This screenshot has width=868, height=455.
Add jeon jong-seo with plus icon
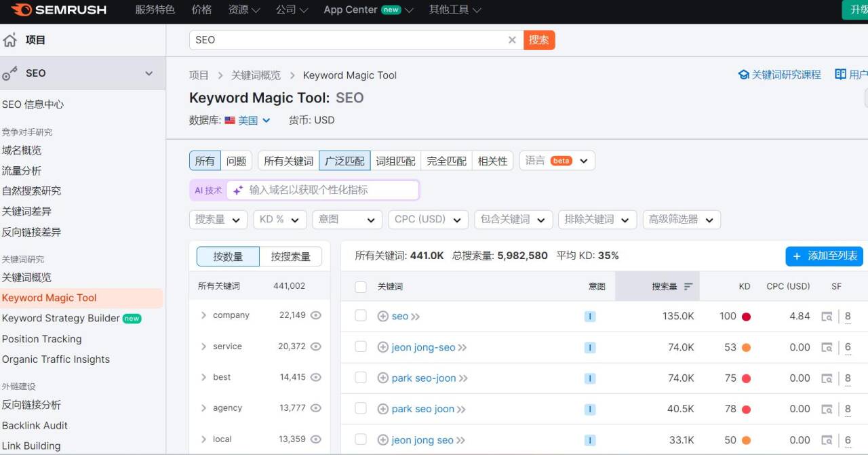382,347
